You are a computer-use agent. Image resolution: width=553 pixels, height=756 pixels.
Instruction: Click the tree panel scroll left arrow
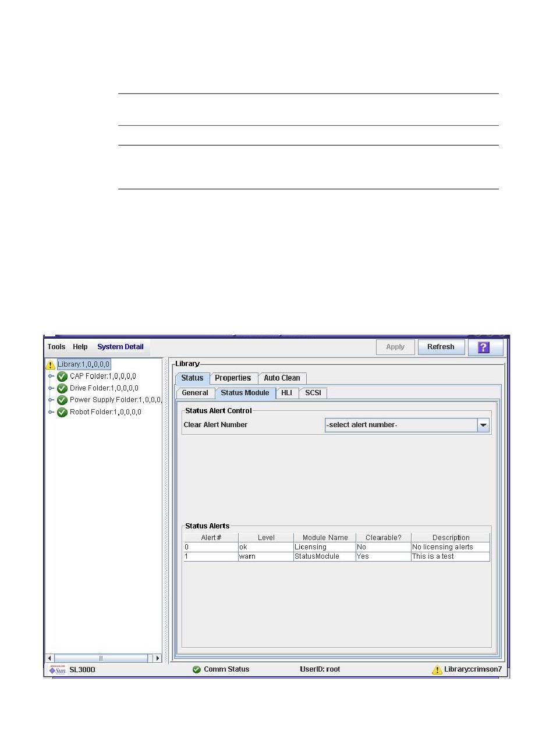tap(50, 659)
